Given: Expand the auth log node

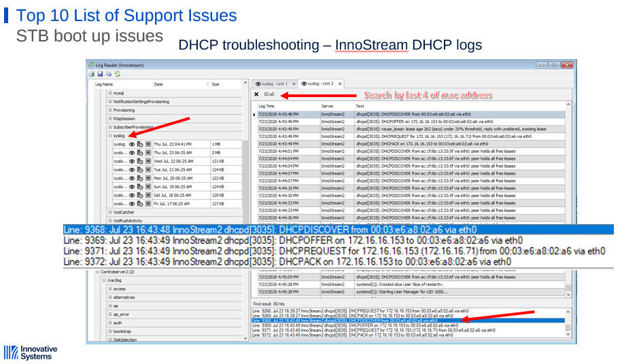Looking at the screenshot, I should click(110, 323).
